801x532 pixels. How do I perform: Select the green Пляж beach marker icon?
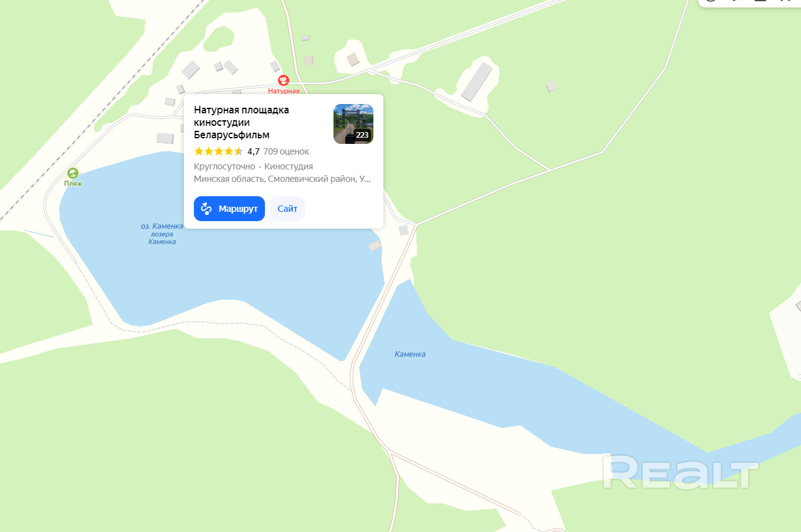[73, 173]
